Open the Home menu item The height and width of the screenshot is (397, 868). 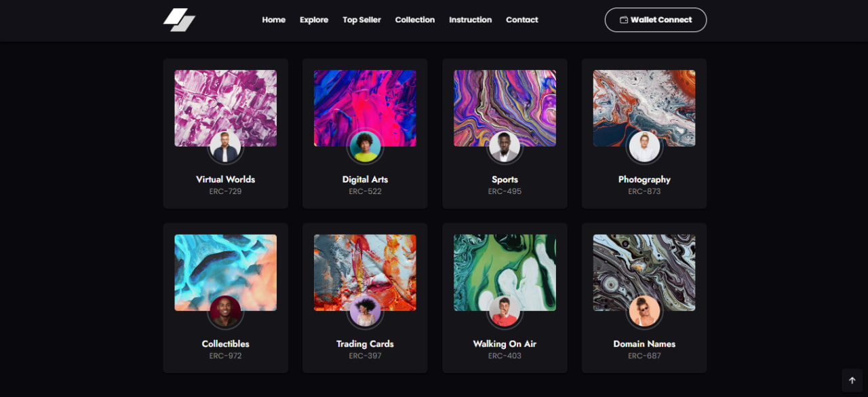point(273,20)
